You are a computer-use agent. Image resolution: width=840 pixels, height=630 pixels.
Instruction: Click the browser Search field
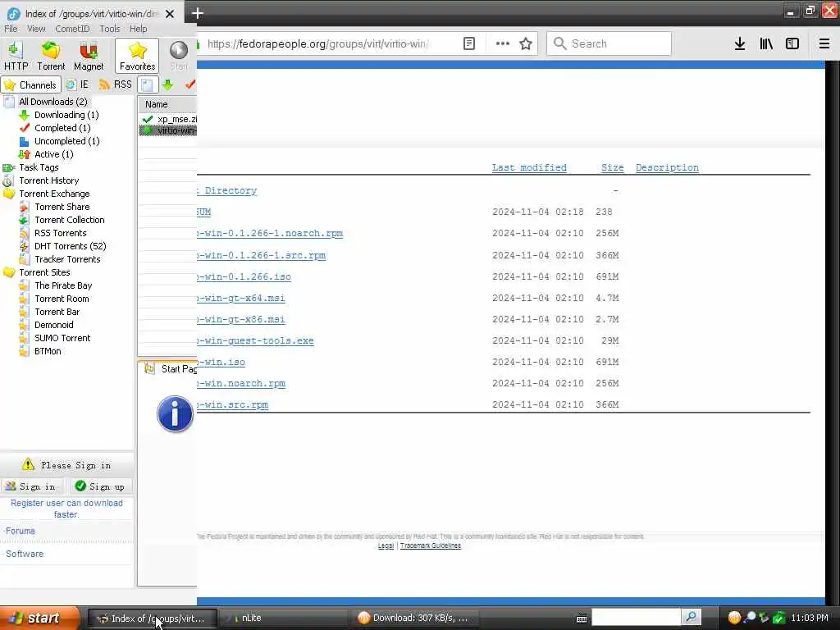(x=609, y=44)
